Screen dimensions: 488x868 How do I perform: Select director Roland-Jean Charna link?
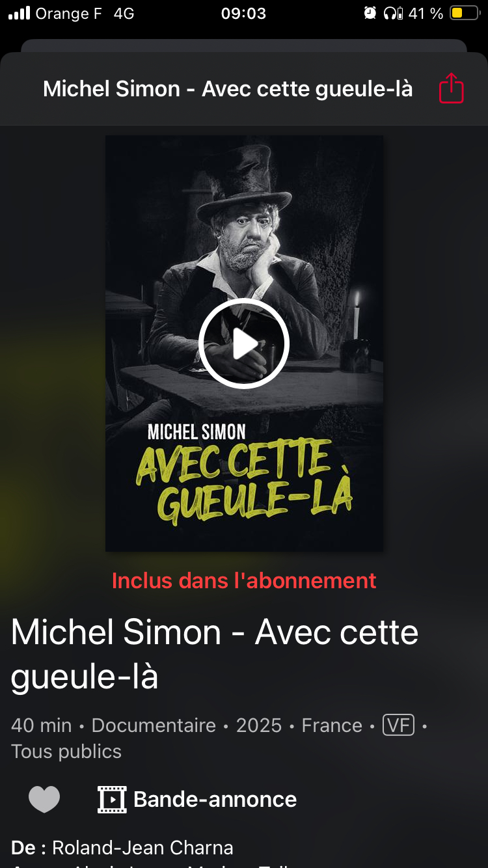point(142,848)
